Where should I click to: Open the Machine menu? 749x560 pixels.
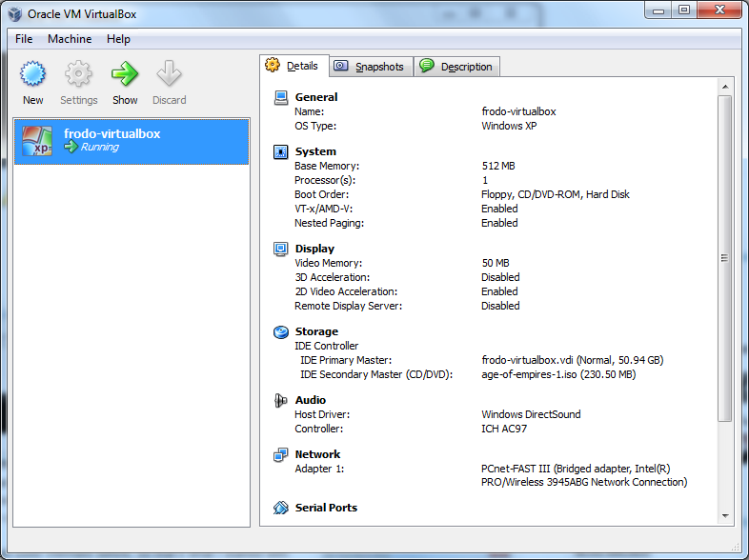pos(70,39)
